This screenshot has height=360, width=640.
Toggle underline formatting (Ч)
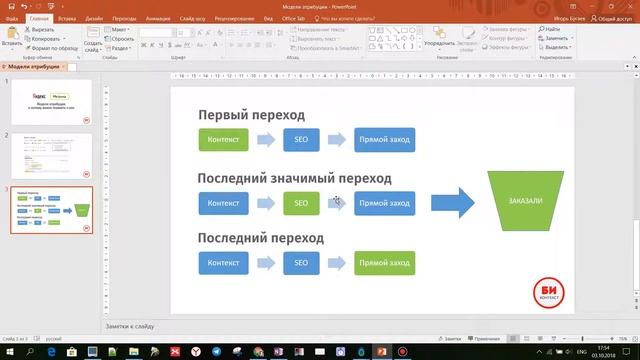161,45
